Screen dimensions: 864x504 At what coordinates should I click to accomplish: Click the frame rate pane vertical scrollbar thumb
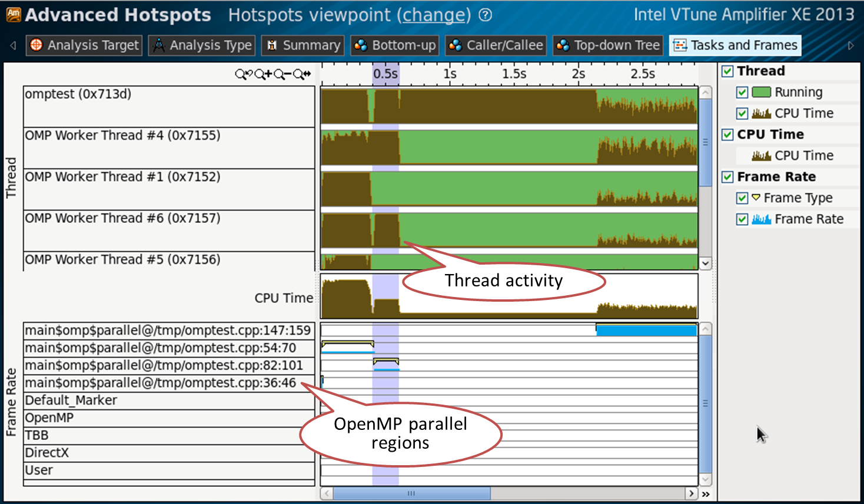point(706,404)
